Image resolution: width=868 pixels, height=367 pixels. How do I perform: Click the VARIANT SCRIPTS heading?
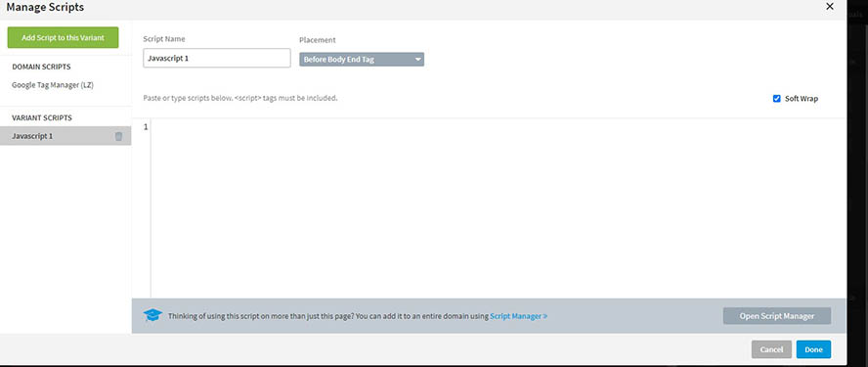pos(42,117)
